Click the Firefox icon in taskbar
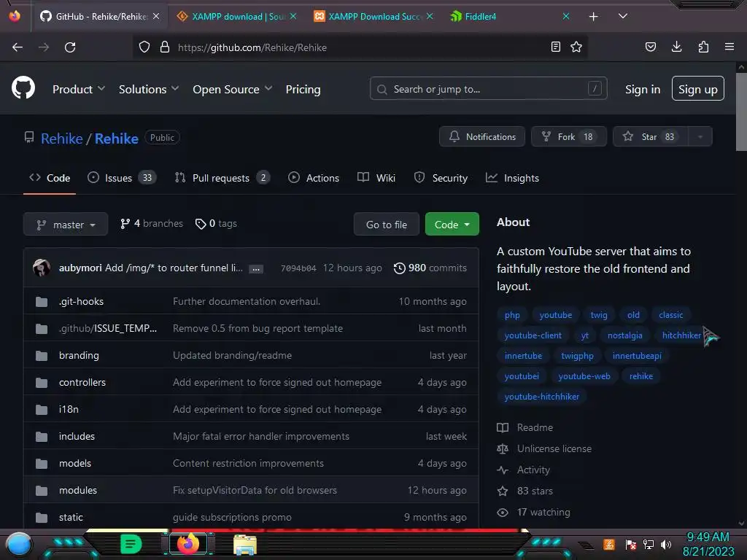The width and height of the screenshot is (747, 560). point(187,544)
